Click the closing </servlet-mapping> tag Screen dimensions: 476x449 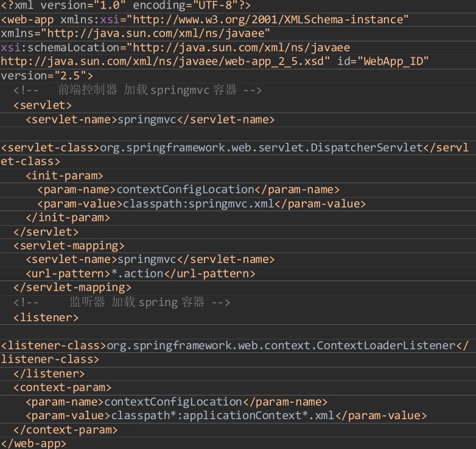pos(72,287)
